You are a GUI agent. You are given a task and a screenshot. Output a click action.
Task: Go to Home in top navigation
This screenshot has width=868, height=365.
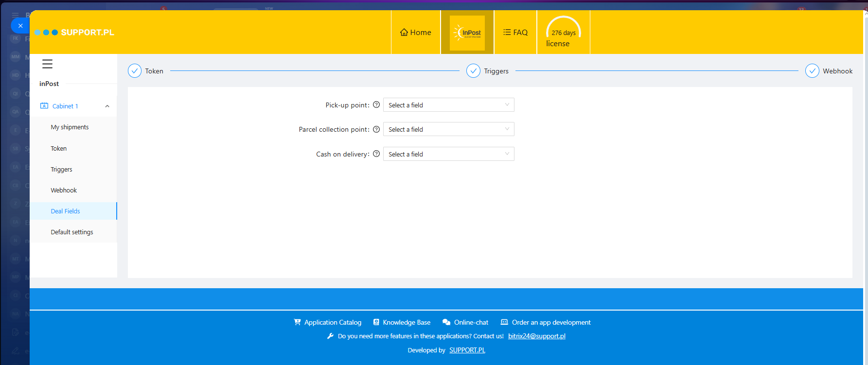coord(416,33)
